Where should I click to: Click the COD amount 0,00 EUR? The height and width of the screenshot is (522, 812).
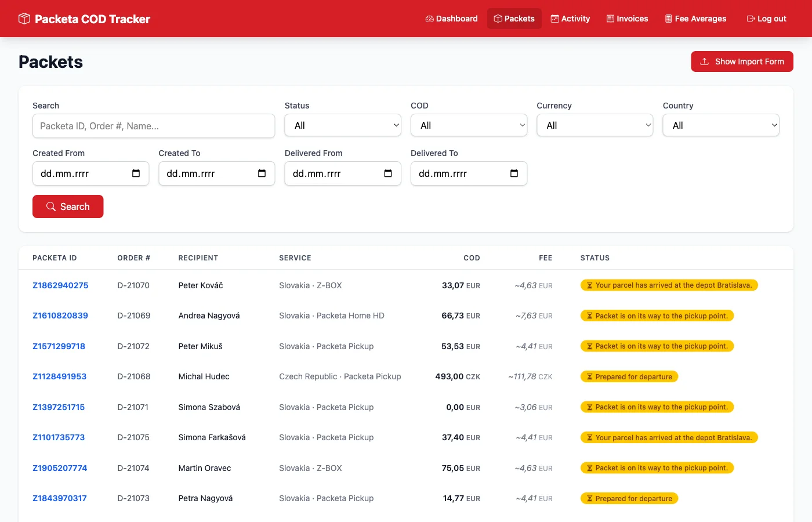[x=463, y=407]
